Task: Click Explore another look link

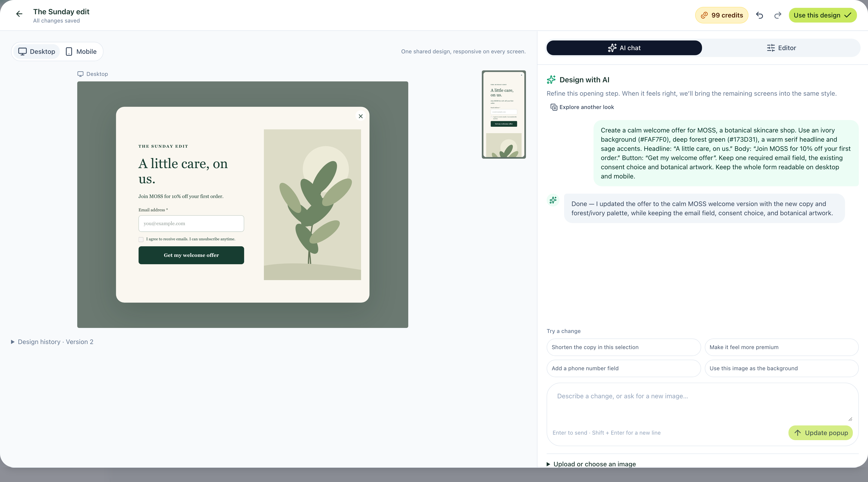Action: tap(582, 107)
